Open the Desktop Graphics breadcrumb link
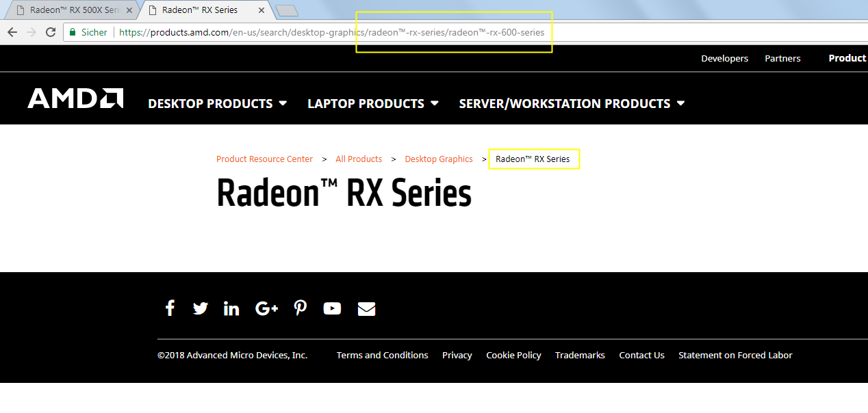This screenshot has width=868, height=413. tap(438, 159)
